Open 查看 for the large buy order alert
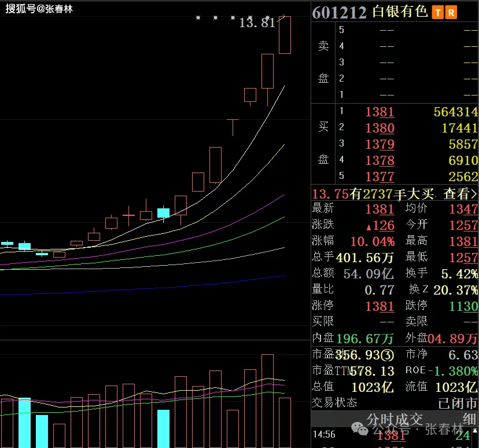Viewport: 479px width, 448px height. click(x=460, y=194)
